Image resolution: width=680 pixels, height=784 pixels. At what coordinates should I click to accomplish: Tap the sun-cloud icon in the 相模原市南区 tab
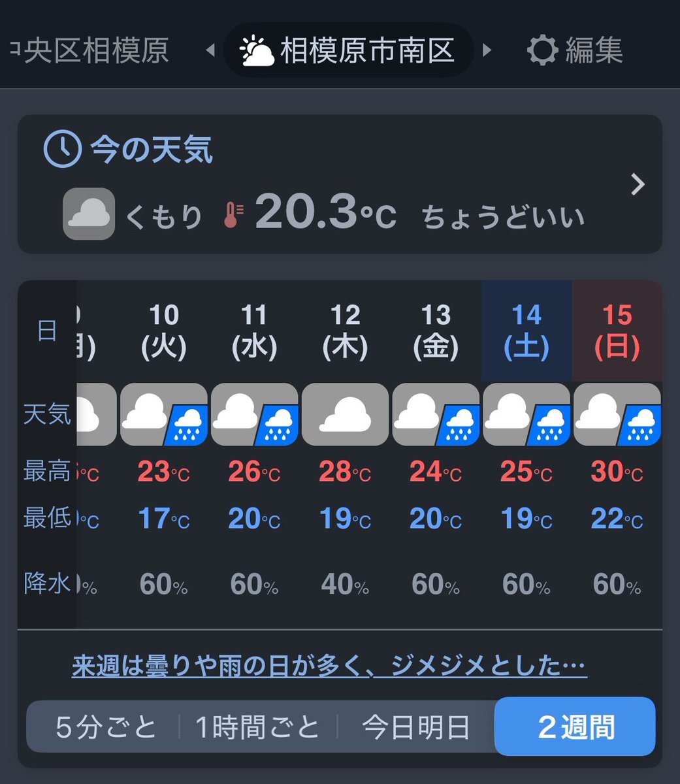tap(257, 51)
